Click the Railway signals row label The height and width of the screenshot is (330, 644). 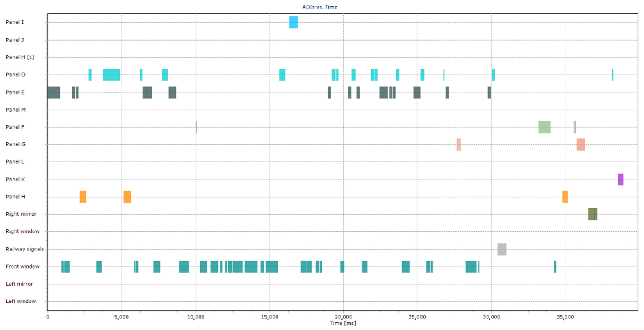click(24, 249)
